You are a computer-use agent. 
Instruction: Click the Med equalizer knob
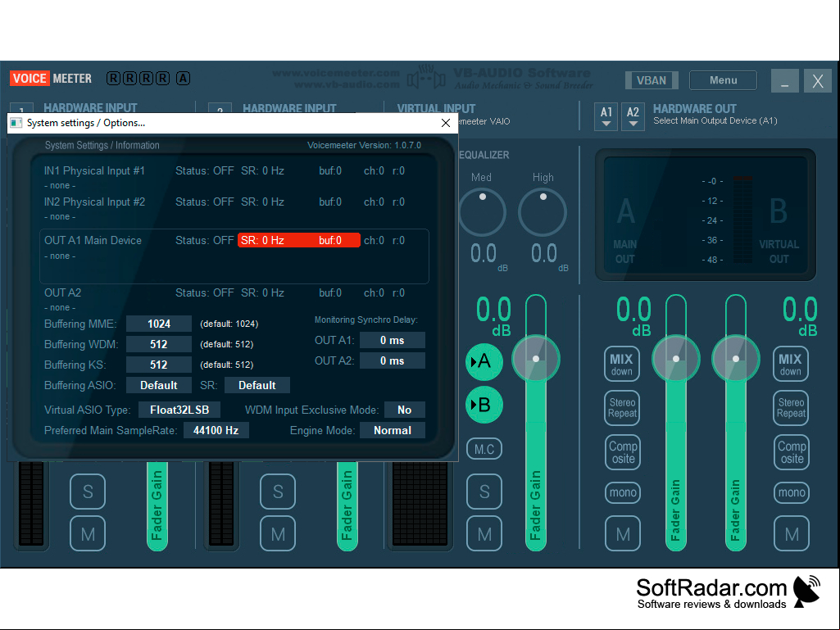pos(482,212)
